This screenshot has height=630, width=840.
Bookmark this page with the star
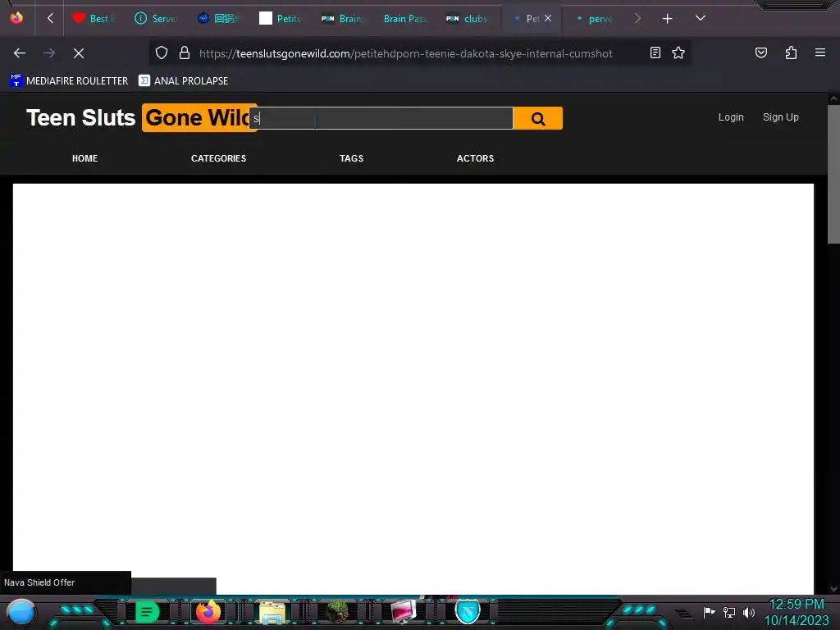click(x=678, y=52)
